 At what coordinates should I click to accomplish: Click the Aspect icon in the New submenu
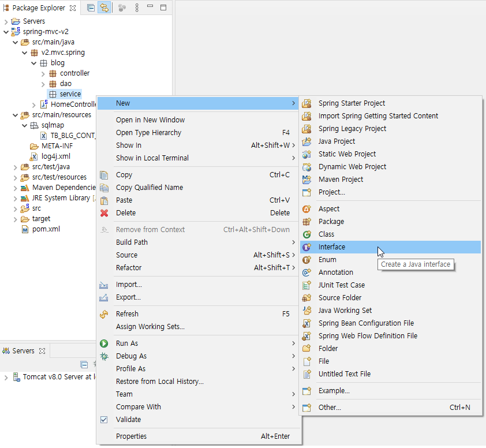(306, 209)
